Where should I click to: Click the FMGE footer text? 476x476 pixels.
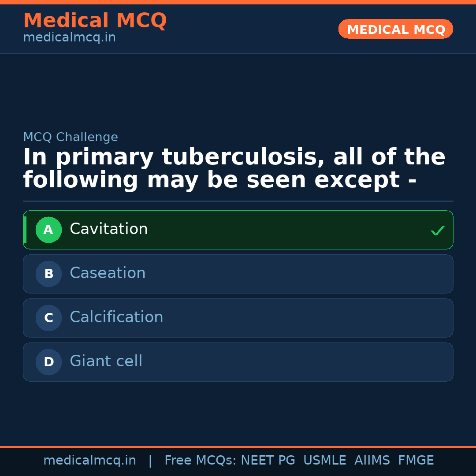tap(416, 461)
